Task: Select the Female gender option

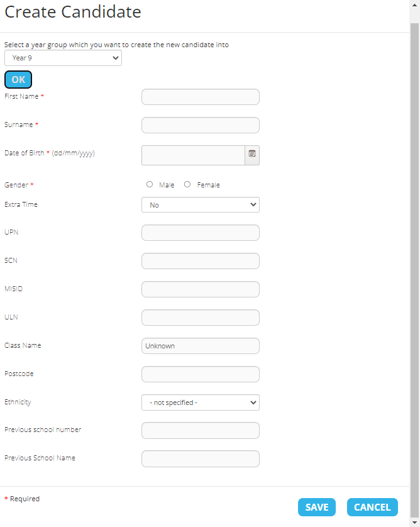Action: 187,185
